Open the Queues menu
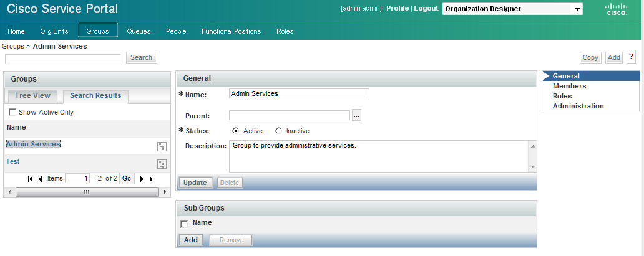Viewport: 644px width, 256px height. [x=139, y=31]
